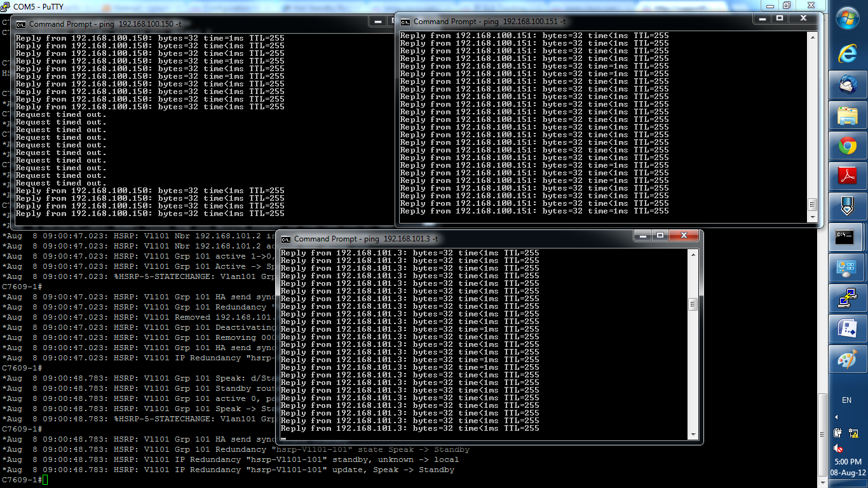Open the 5:00 PM clock and date

coord(848,467)
